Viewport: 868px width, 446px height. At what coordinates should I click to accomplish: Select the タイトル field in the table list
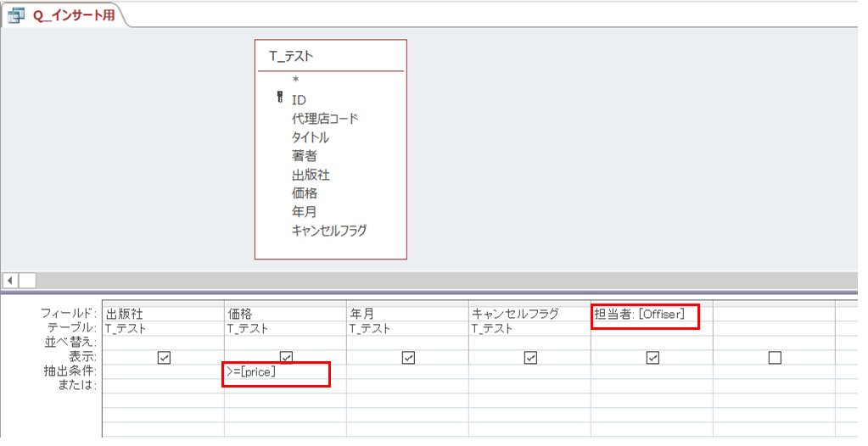tap(310, 137)
